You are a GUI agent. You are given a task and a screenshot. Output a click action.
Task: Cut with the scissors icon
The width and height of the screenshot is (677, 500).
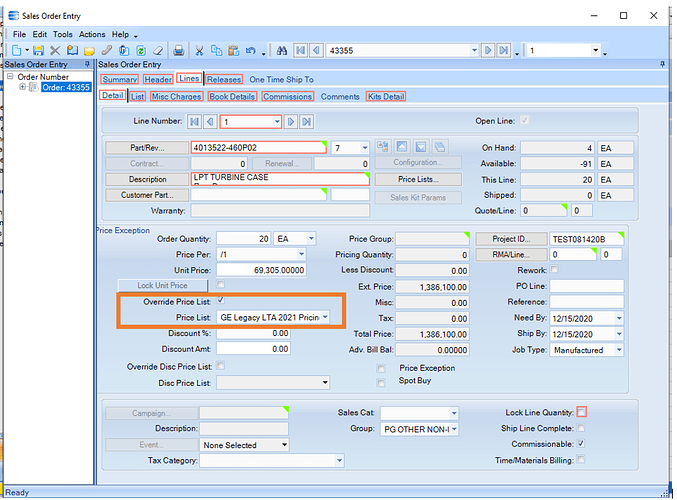pos(199,51)
